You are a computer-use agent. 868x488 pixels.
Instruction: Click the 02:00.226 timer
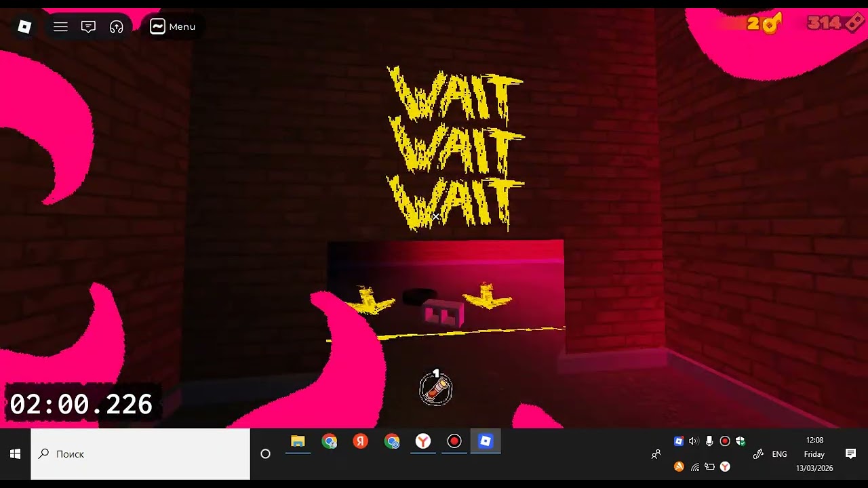81,405
